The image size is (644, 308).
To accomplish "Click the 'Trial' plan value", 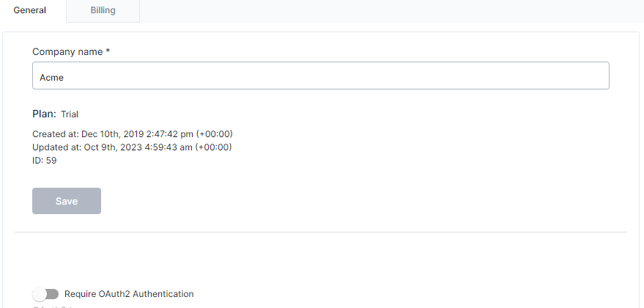I will click(x=70, y=114).
